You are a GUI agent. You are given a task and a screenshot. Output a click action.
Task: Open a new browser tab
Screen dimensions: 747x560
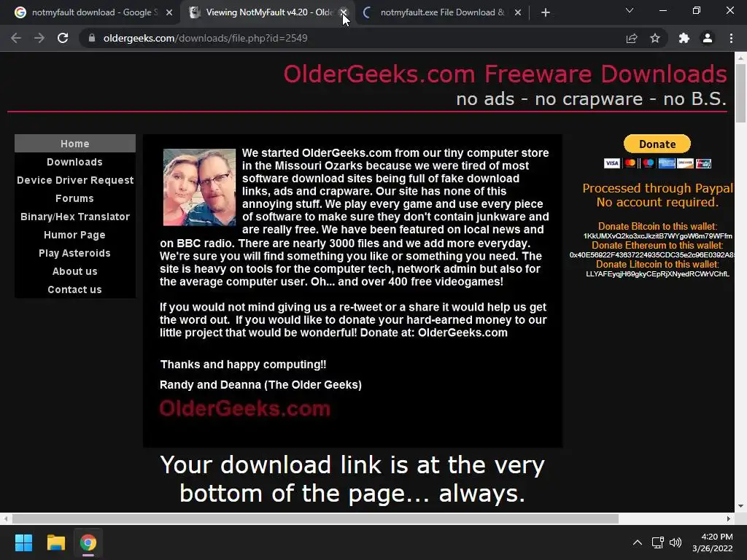click(x=546, y=12)
